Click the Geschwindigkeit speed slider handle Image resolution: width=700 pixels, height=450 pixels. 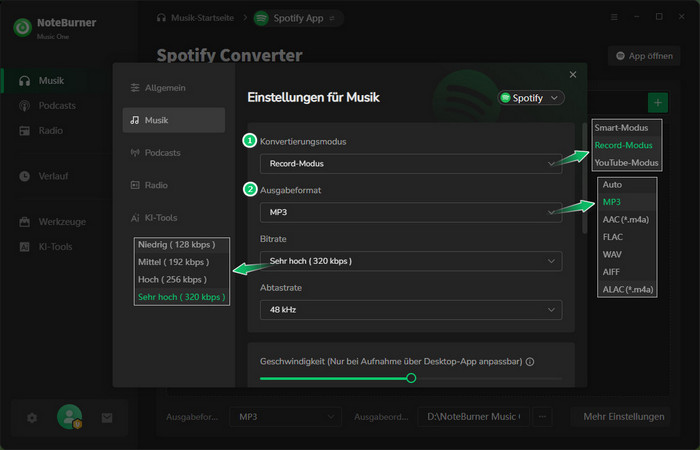tap(411, 378)
